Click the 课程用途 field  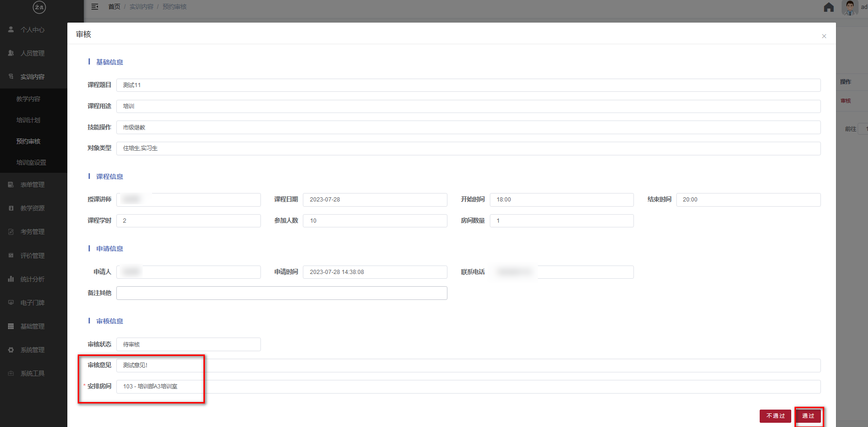tap(468, 106)
